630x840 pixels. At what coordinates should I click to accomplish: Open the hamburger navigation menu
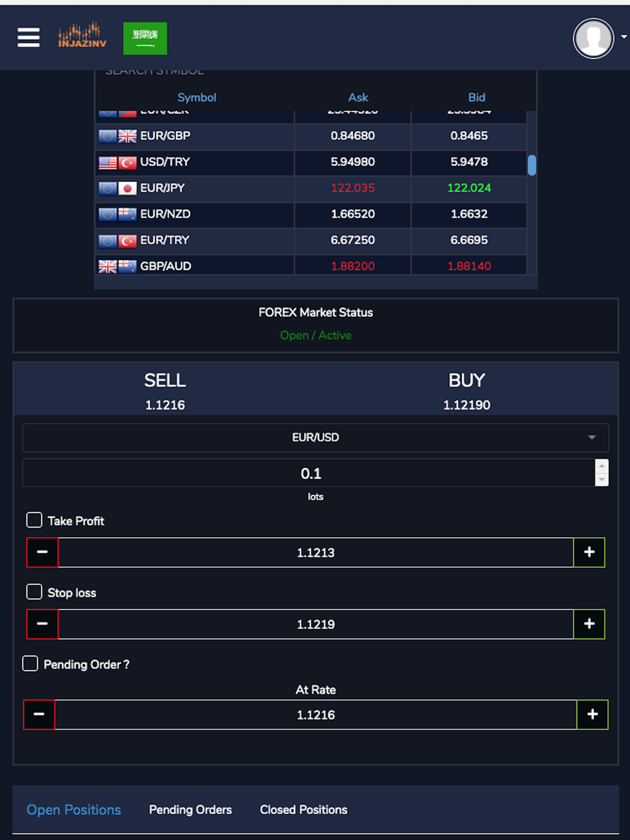click(28, 38)
